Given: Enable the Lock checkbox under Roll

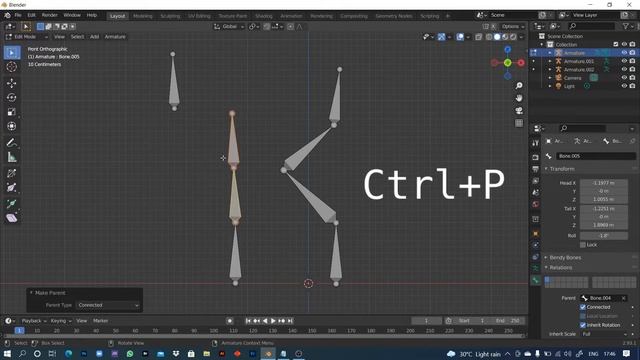Looking at the screenshot, I should pos(582,244).
